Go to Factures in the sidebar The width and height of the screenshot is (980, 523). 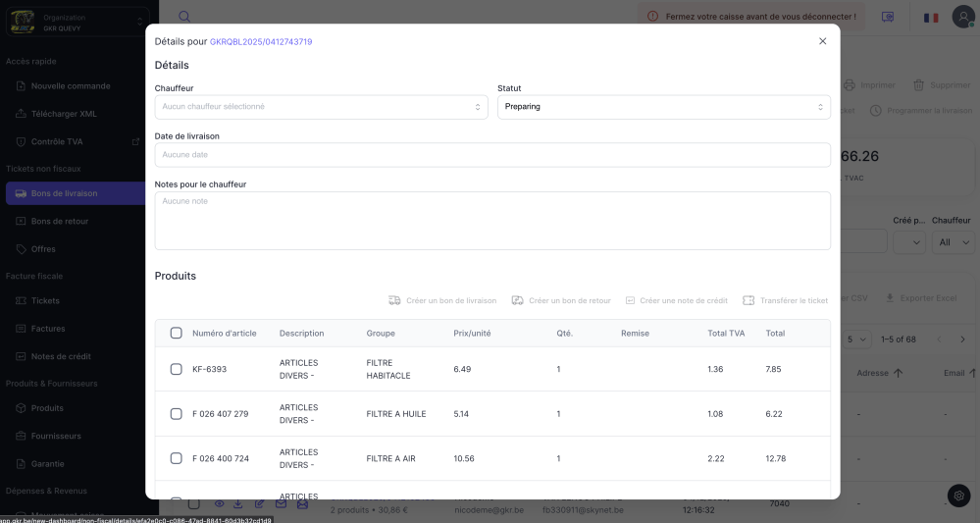pos(48,329)
